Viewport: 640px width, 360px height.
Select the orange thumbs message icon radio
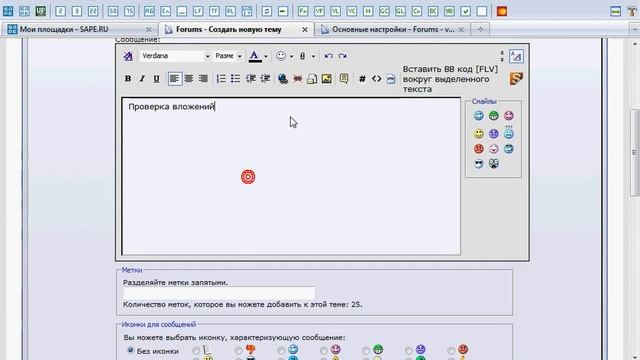tap(238, 351)
